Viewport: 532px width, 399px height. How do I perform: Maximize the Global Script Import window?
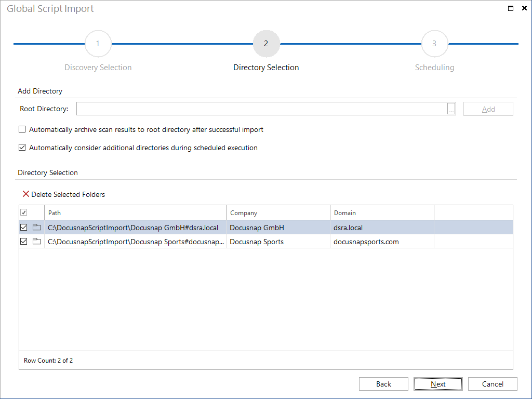tap(511, 8)
